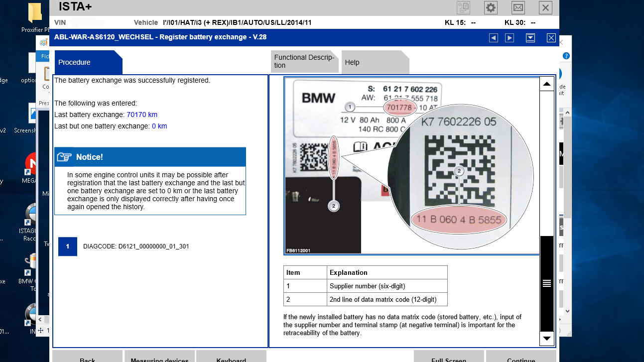Close the ISTA+ application window
The image size is (644, 362).
545,7
